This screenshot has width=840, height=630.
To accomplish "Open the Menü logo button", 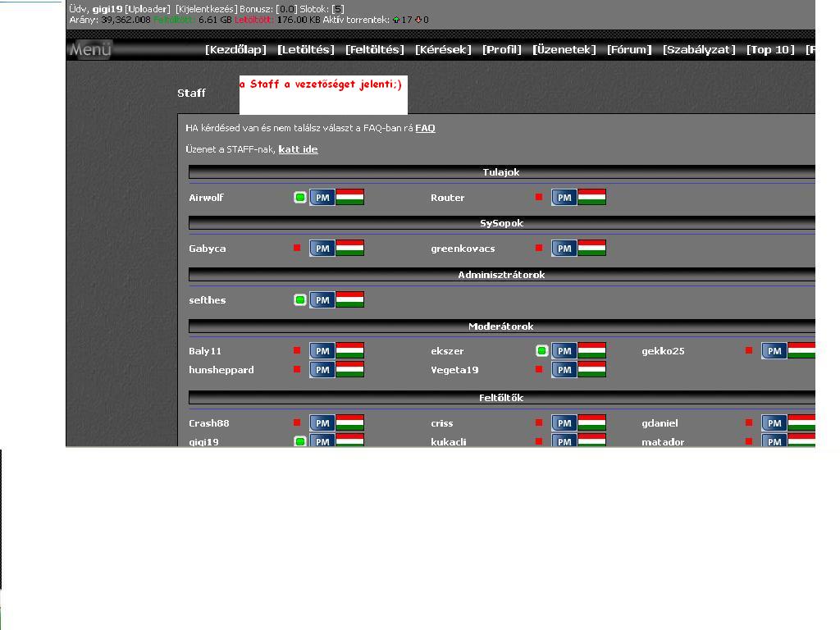I will pyautogui.click(x=89, y=50).
